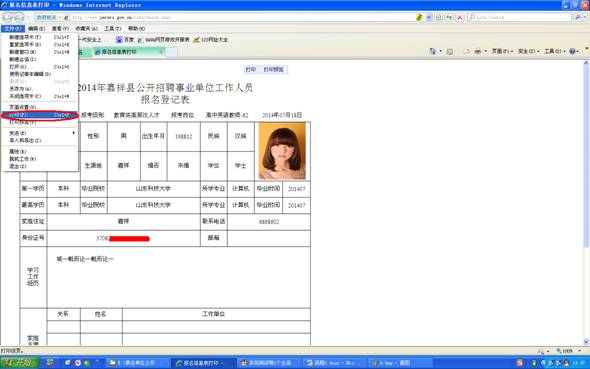
Task: Click the 打印 button on the page
Action: pyautogui.click(x=251, y=70)
